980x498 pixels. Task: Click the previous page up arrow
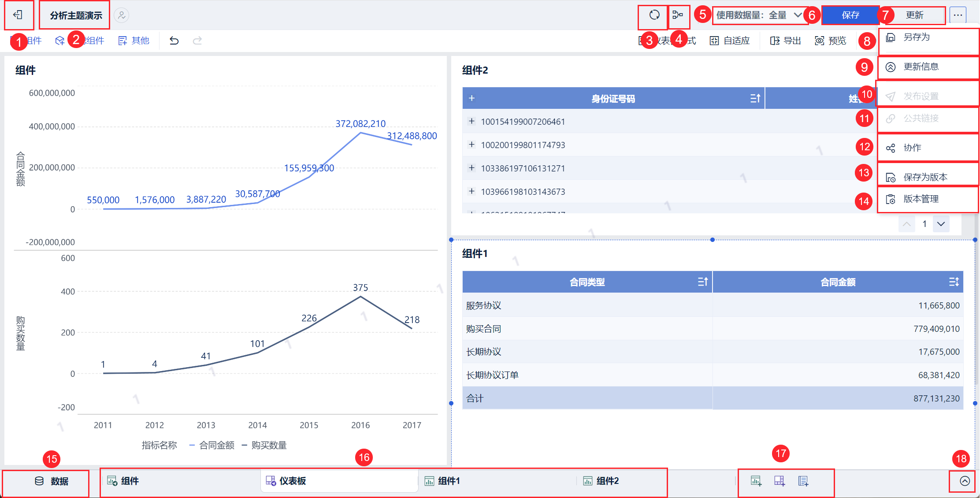pos(907,224)
